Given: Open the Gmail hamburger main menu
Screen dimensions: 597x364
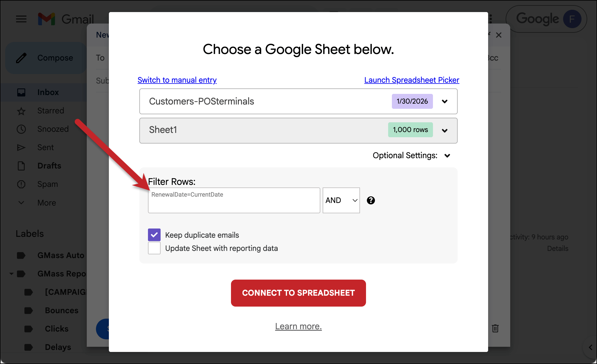Looking at the screenshot, I should point(21,19).
